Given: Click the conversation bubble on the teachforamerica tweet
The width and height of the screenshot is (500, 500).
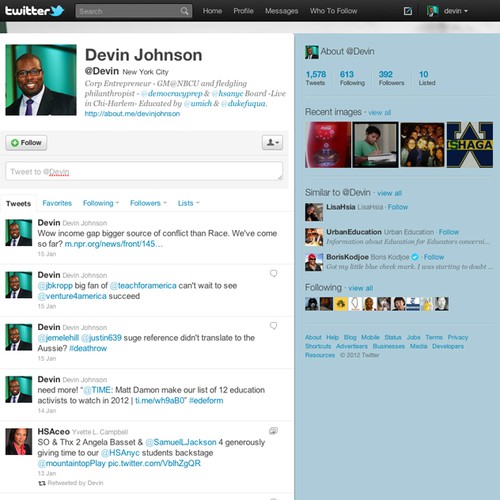Looking at the screenshot, I should pos(273,274).
